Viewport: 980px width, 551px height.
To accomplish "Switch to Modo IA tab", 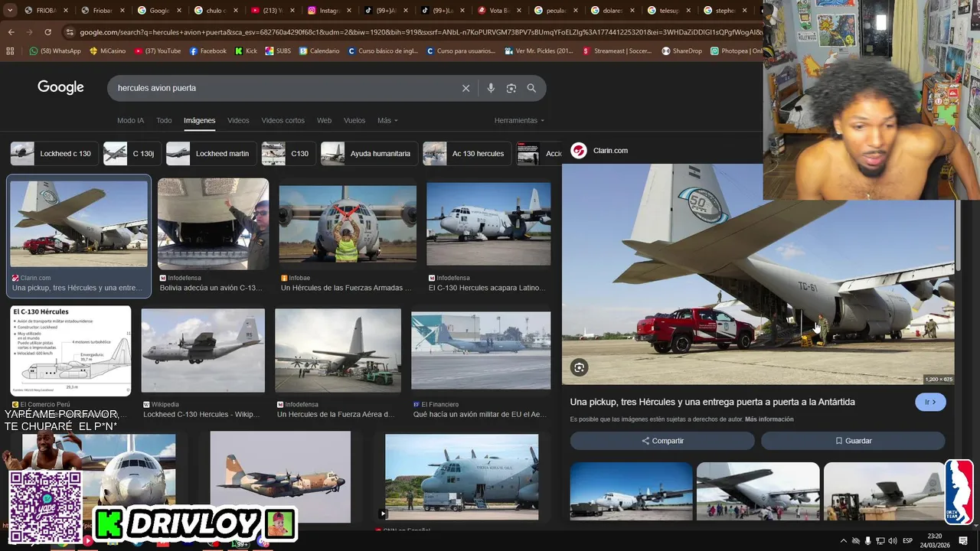I will point(130,120).
